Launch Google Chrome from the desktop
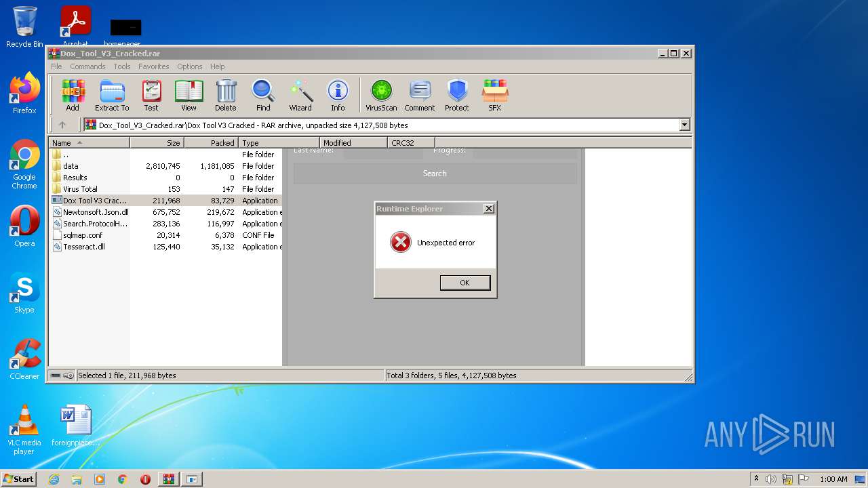Image resolution: width=868 pixels, height=488 pixels. pyautogui.click(x=24, y=165)
